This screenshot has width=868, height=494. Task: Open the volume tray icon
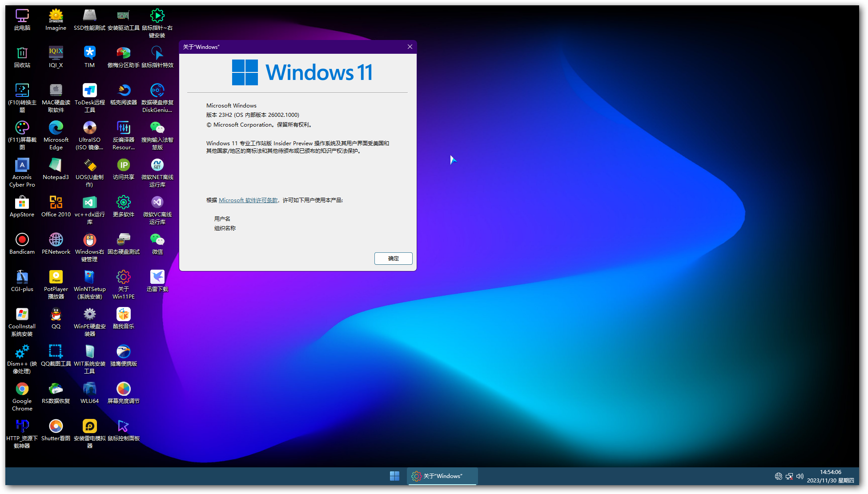[800, 476]
